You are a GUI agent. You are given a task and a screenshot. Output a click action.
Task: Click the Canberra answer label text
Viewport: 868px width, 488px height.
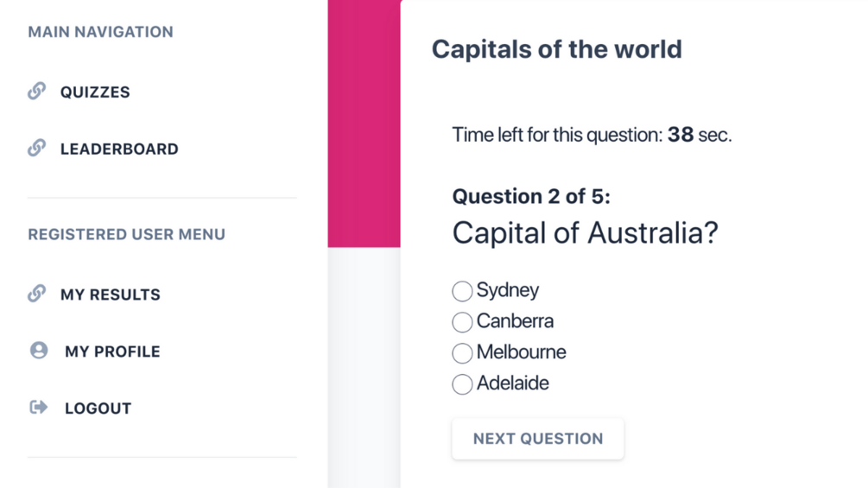515,321
